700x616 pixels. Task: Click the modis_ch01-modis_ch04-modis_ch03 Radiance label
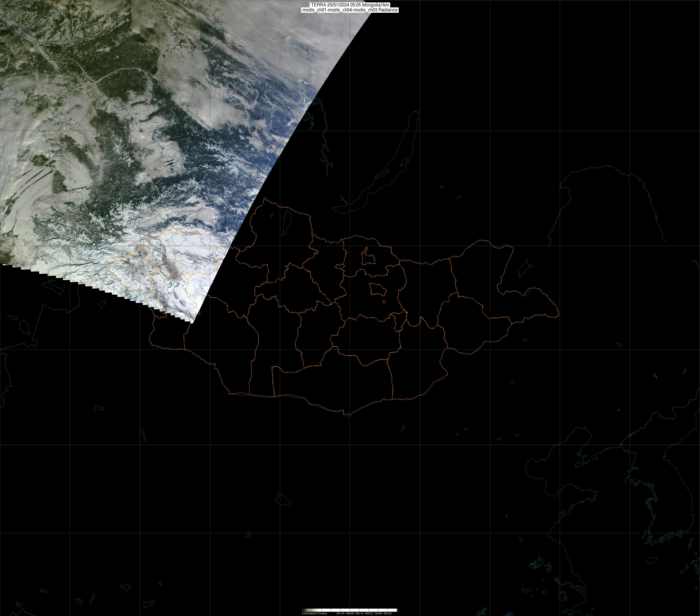[349, 10]
